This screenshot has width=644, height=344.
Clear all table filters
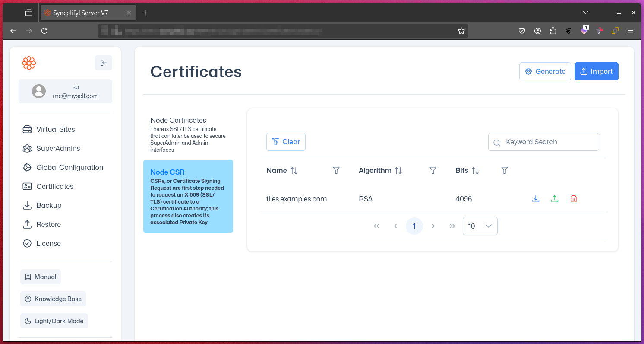(x=286, y=142)
